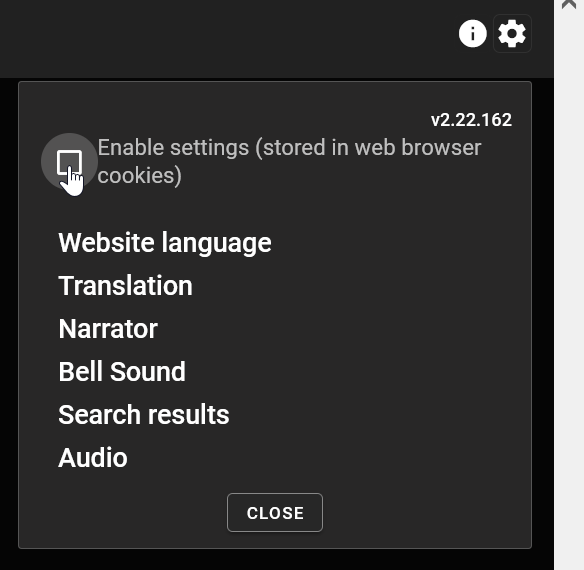This screenshot has height=570, width=584.
Task: Expand the Website language section
Action: (x=165, y=243)
